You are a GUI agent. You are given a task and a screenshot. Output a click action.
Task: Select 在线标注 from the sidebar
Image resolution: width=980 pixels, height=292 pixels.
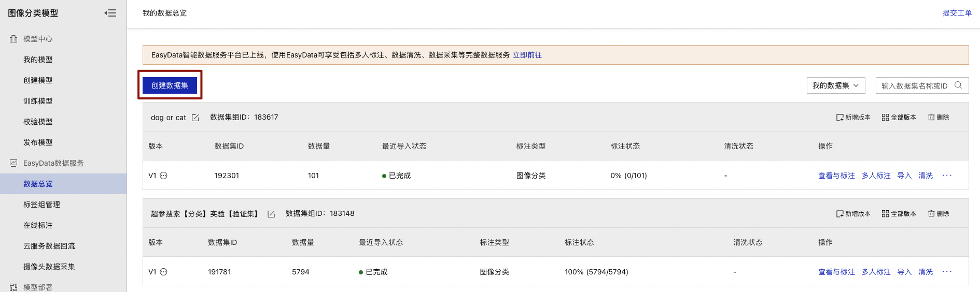tap(38, 225)
